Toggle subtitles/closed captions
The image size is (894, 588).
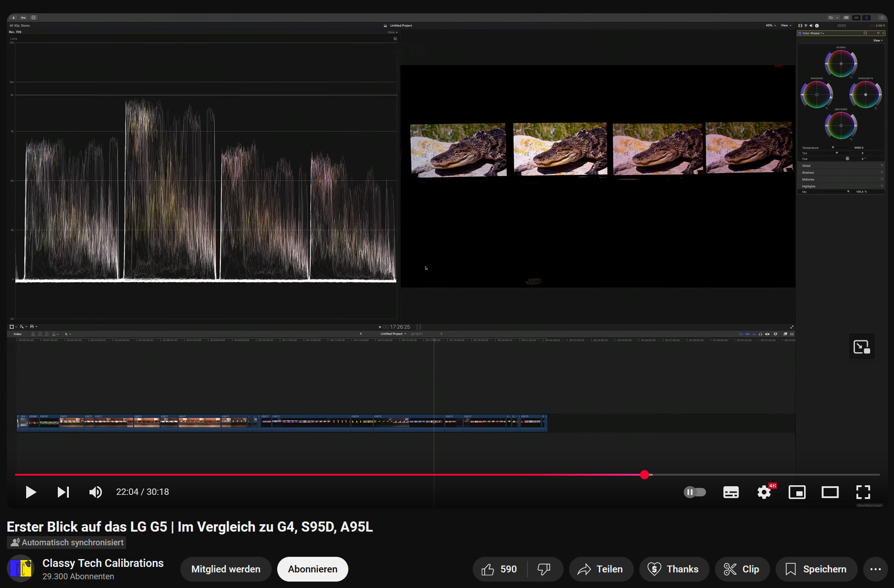(x=731, y=492)
